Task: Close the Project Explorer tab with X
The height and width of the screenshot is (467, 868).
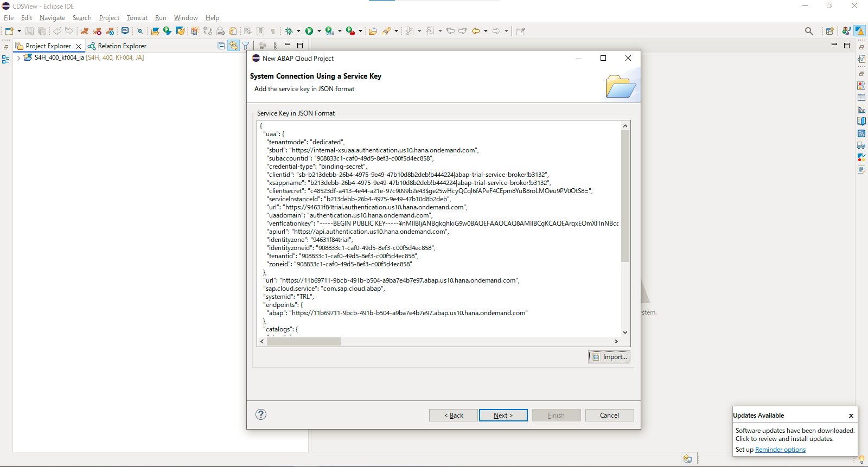Action: 78,46
